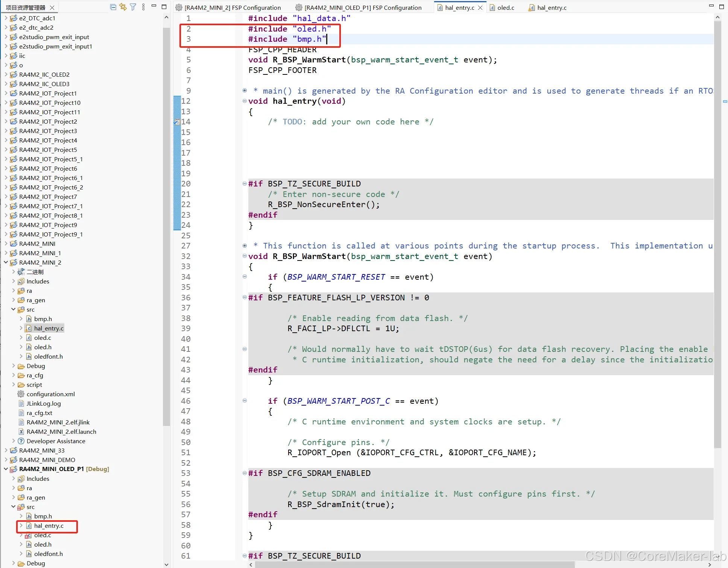
Task: Select RA4M2_MINI_33 project icon
Action: 14,450
